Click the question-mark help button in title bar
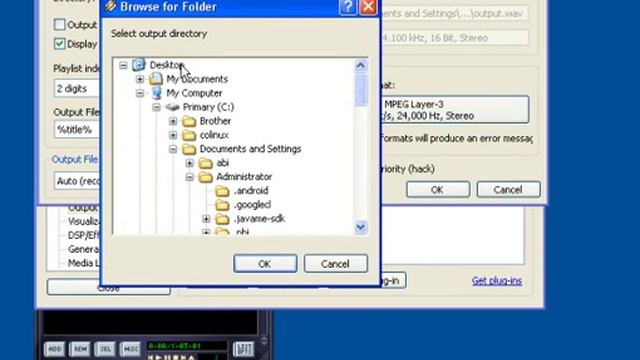The height and width of the screenshot is (360, 640). tap(348, 7)
